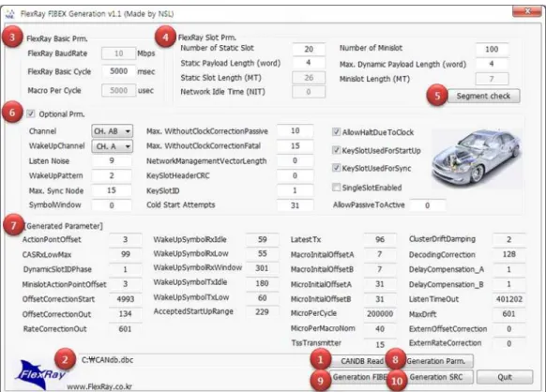Click the FlexRay Basic Cycle field

click(119, 71)
